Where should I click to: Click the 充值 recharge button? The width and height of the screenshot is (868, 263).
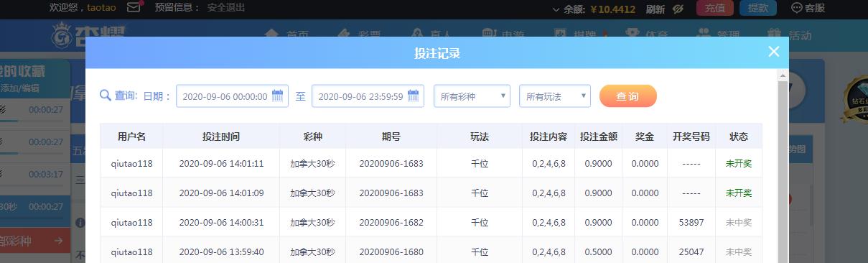coord(714,8)
